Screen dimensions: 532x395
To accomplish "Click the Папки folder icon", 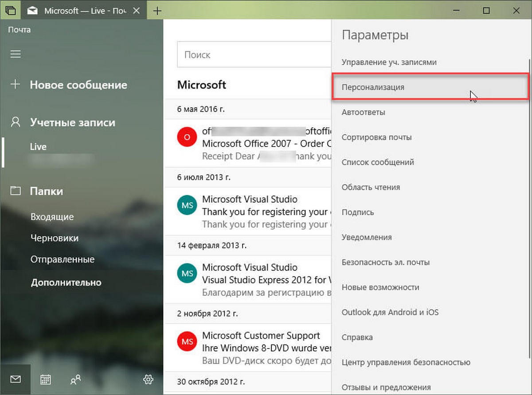I will pos(16,191).
